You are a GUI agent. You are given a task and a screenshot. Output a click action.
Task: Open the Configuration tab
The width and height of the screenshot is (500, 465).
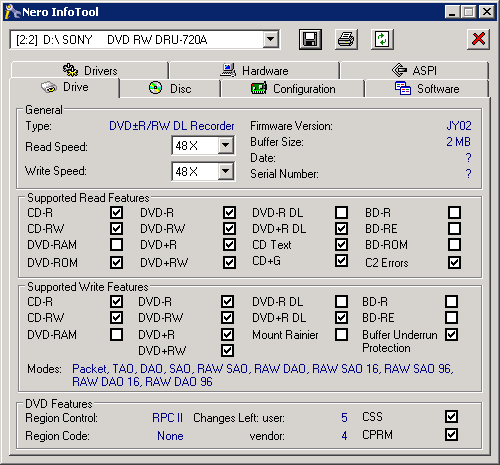(x=293, y=89)
